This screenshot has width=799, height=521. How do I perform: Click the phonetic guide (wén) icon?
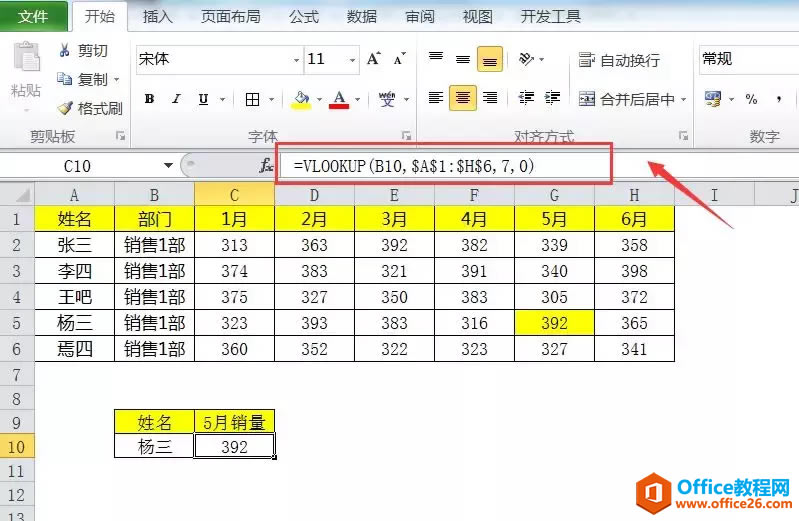click(x=387, y=99)
